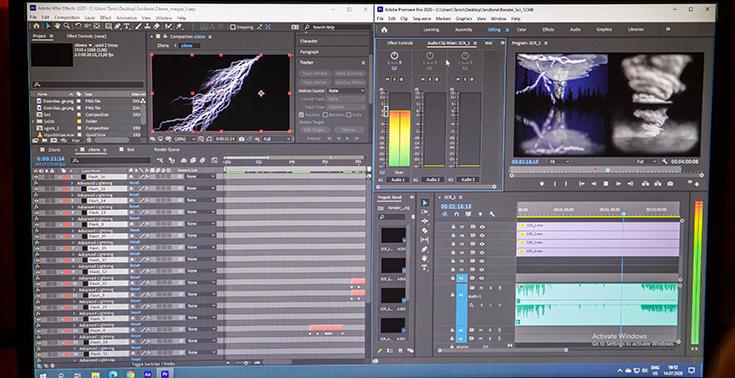Expand the Solids folder in Project panel
The height and width of the screenshot is (378, 735).
[33, 121]
